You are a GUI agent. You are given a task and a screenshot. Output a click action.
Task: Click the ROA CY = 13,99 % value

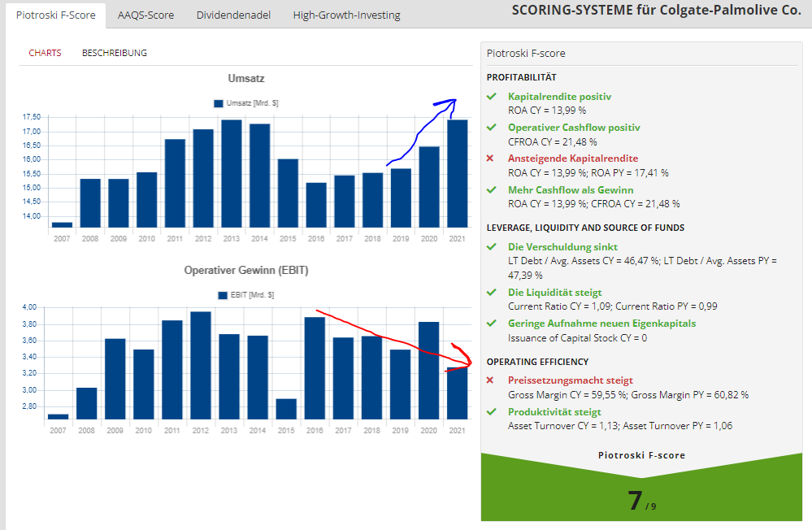(547, 111)
